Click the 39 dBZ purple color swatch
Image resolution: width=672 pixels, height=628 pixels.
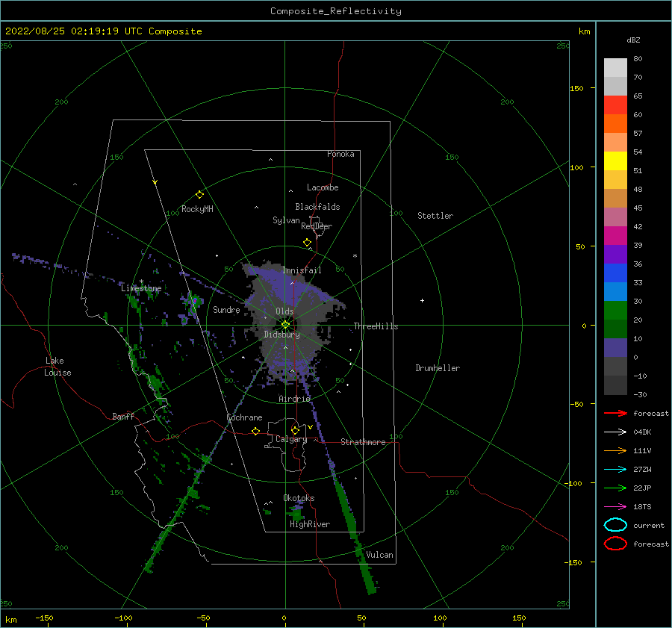pos(615,254)
